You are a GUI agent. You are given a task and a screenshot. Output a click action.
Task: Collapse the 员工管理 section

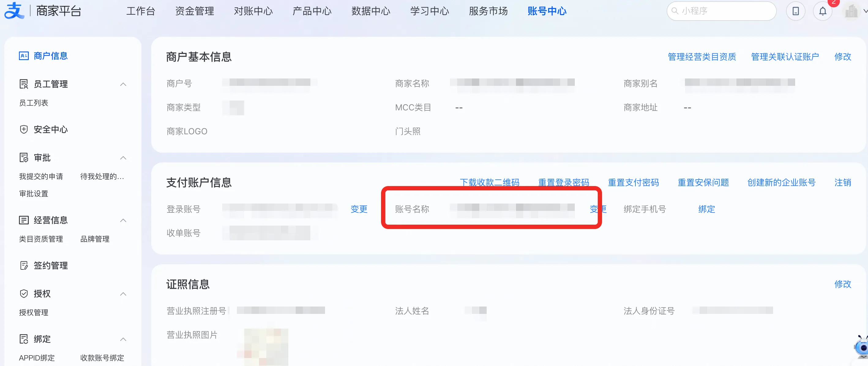pos(123,84)
